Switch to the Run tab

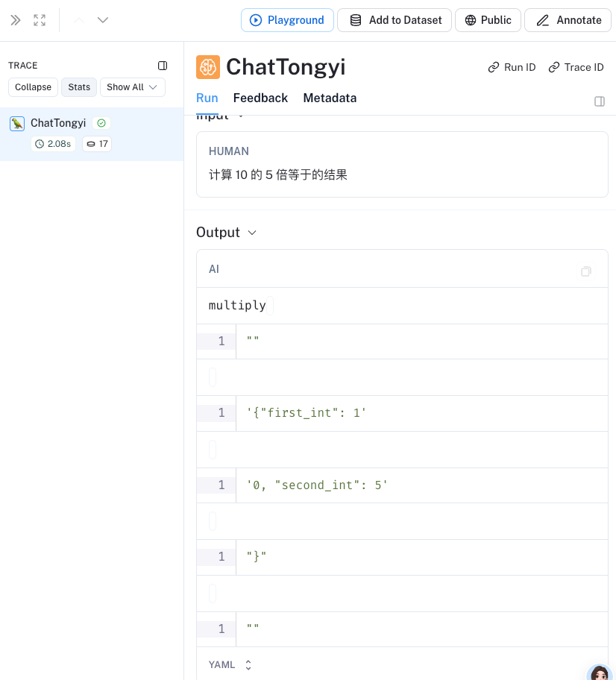207,98
